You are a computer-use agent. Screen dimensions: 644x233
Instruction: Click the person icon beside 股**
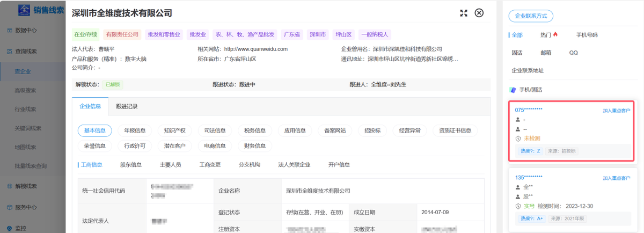(x=518, y=196)
